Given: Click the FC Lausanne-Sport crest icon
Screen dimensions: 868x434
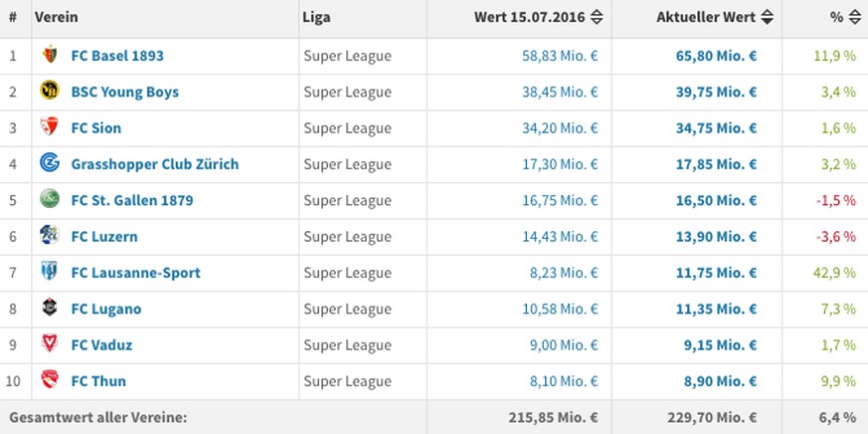Looking at the screenshot, I should [50, 271].
